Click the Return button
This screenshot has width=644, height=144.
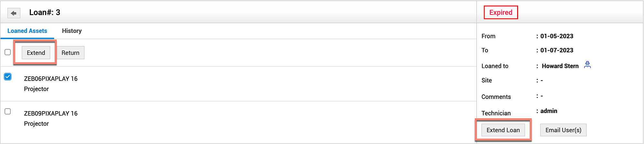[x=70, y=53]
